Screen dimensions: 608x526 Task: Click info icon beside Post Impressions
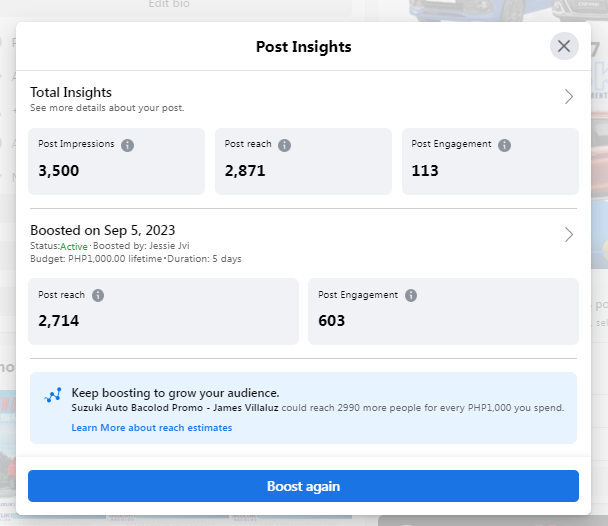pos(127,145)
